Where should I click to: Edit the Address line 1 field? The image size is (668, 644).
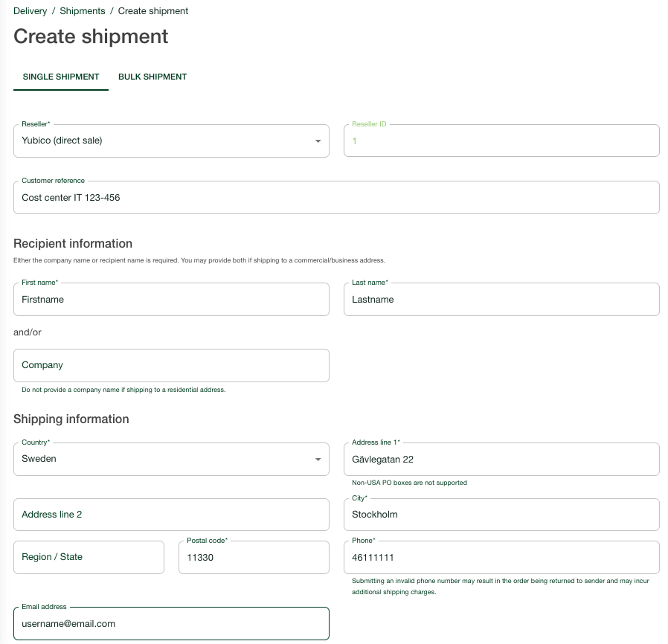tap(501, 460)
